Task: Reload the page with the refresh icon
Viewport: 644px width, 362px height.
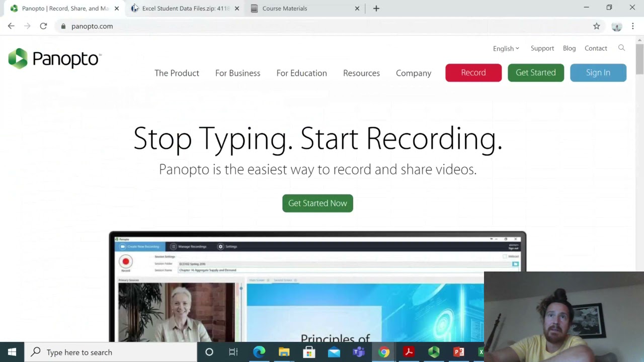Action: 43,26
